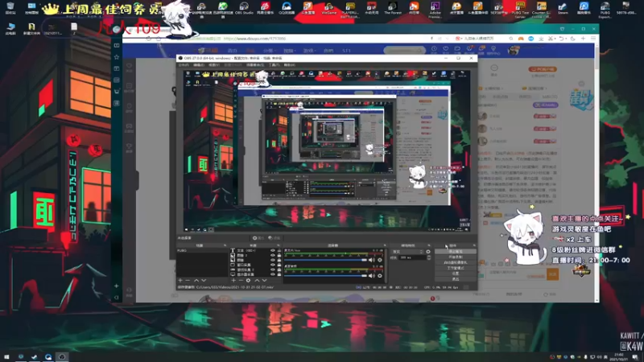
Task: Open OBS 编辑(E) menu
Action: pos(199,65)
